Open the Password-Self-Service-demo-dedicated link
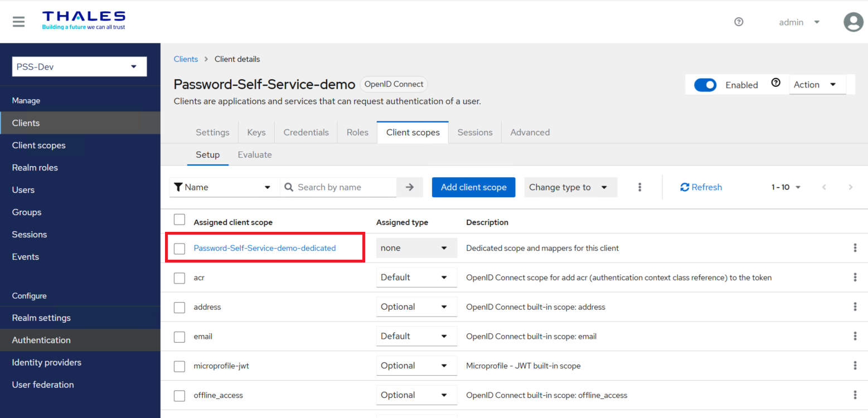 pos(265,248)
